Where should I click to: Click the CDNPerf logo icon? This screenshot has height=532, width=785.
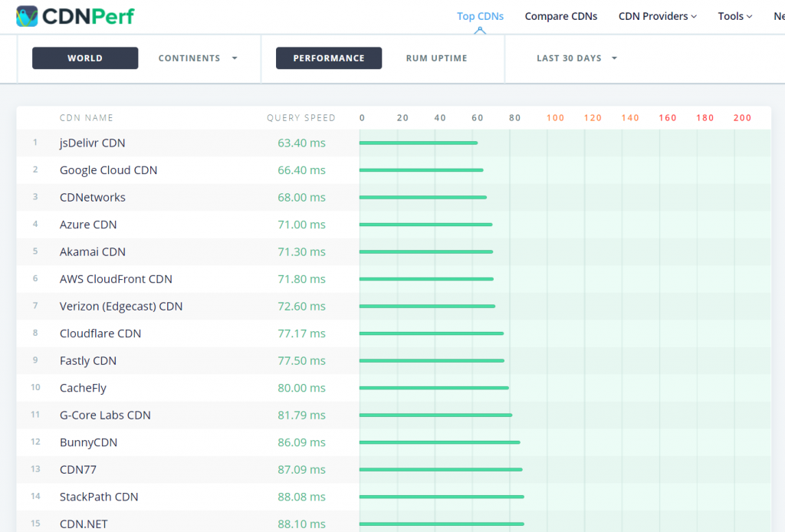pos(27,16)
